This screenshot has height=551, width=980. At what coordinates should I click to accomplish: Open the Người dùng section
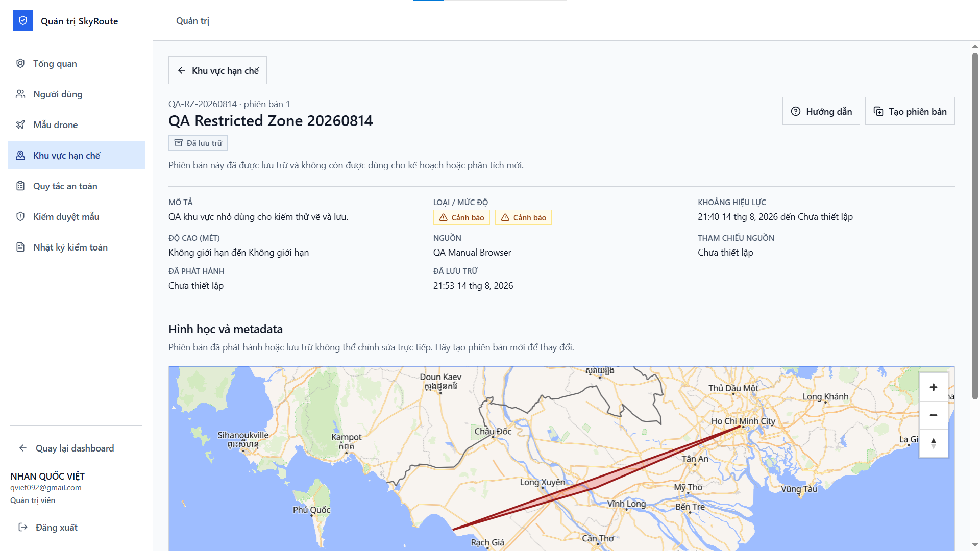(x=77, y=94)
